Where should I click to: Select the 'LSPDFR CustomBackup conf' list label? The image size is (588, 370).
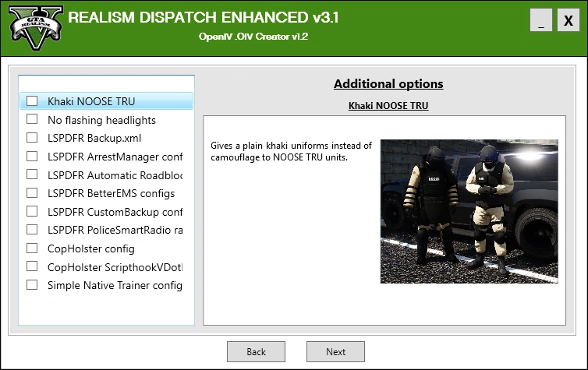pos(115,212)
